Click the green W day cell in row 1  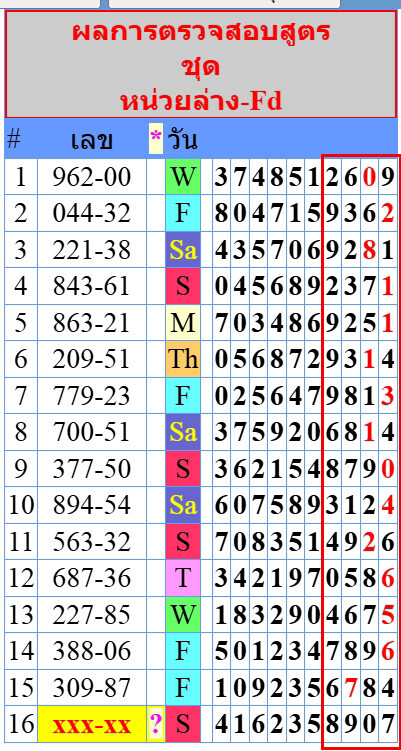(183, 178)
